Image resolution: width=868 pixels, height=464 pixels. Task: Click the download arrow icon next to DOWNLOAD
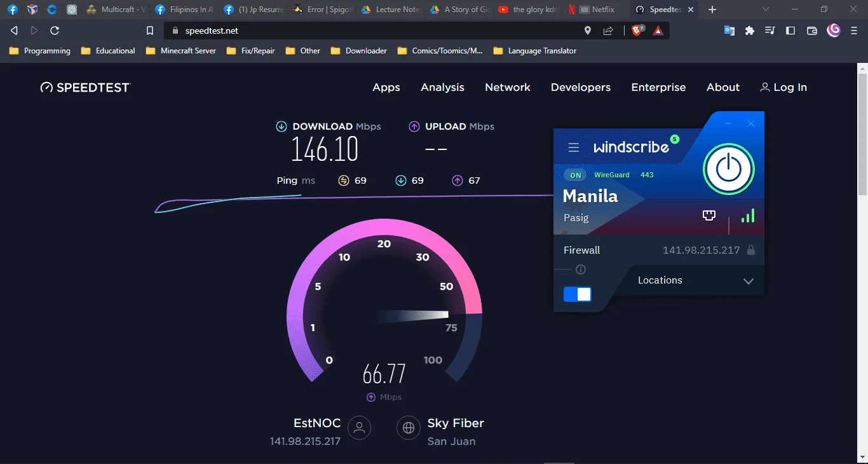click(x=281, y=126)
